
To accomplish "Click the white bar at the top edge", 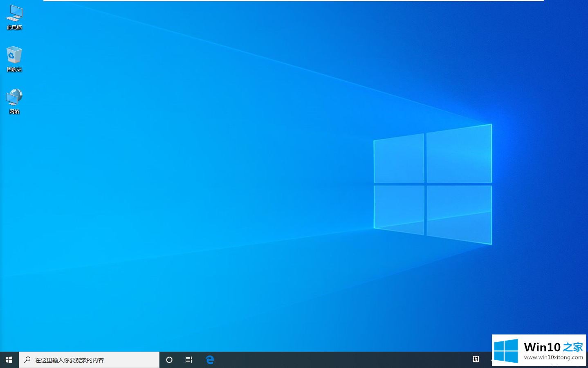I will pos(293,0).
